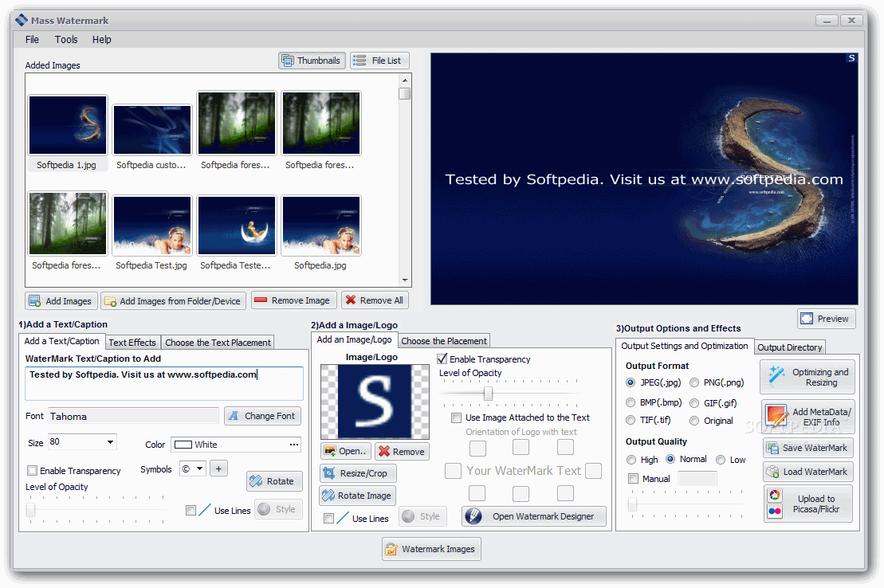Screen dimensions: 884x588
Task: Enable text transparency checkbox
Action: 33,471
